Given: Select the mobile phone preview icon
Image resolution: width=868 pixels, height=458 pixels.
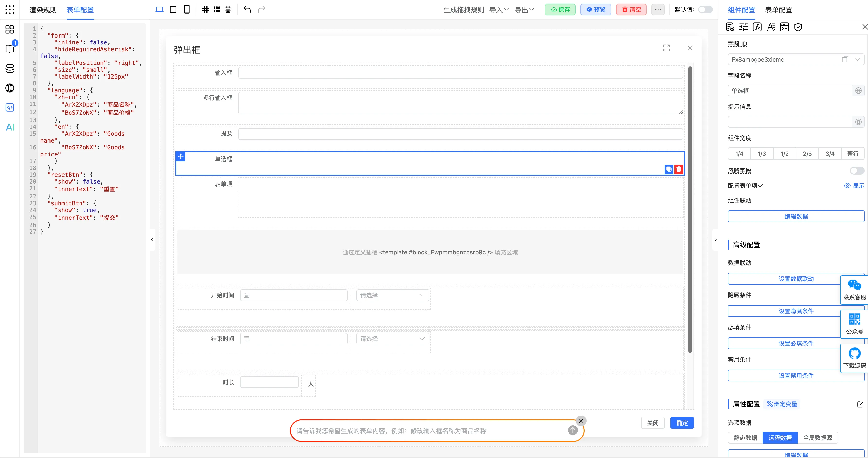Looking at the screenshot, I should tap(187, 10).
